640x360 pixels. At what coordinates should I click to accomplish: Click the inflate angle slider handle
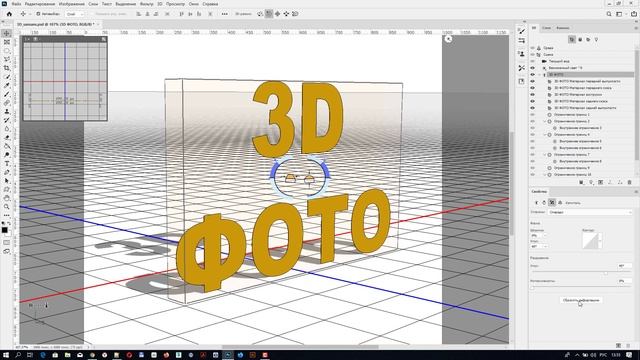(x=606, y=273)
